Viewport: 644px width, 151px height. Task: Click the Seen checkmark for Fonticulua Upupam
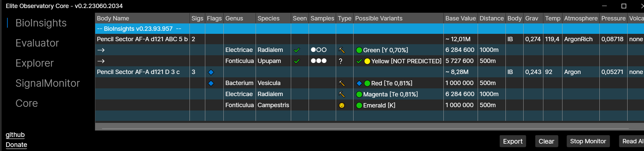297,61
